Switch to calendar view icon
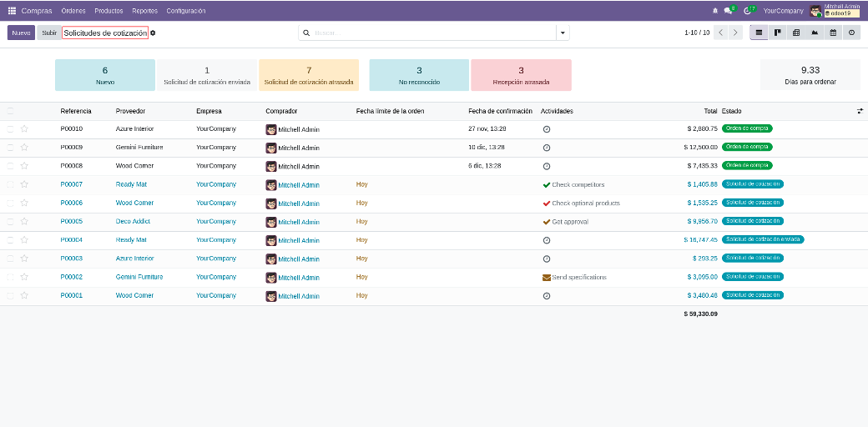 click(x=833, y=33)
